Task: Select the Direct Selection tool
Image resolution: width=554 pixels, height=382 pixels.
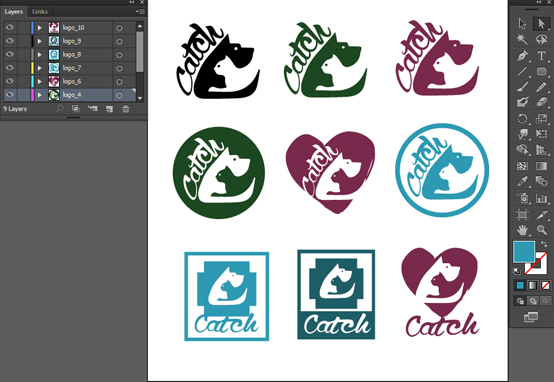Action: click(541, 24)
